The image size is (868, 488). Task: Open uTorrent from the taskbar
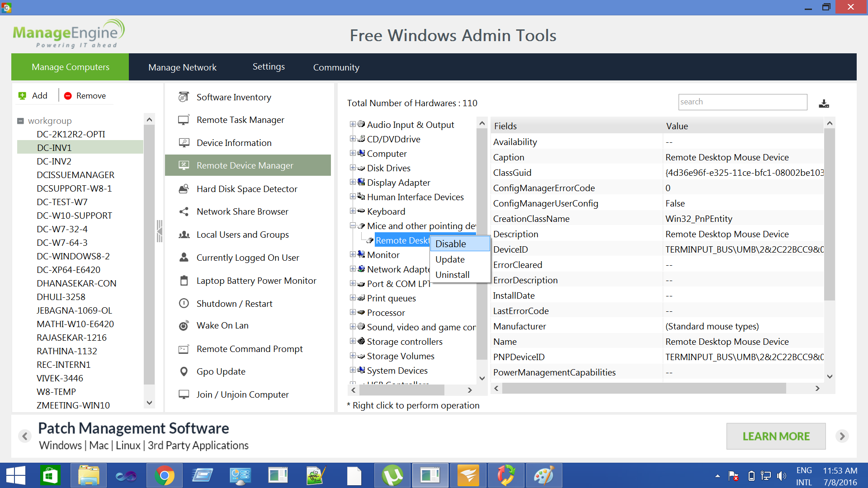click(392, 475)
